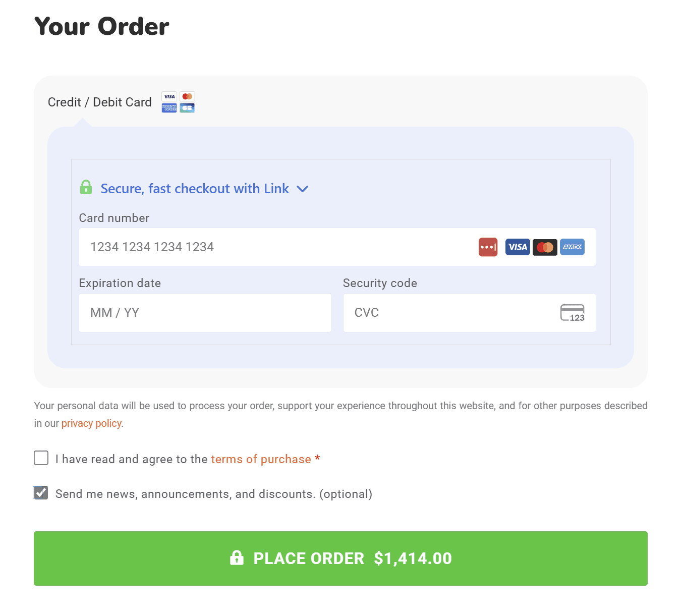This screenshot has height=616, width=683.
Task: Open the privacy policy link
Action: click(91, 423)
